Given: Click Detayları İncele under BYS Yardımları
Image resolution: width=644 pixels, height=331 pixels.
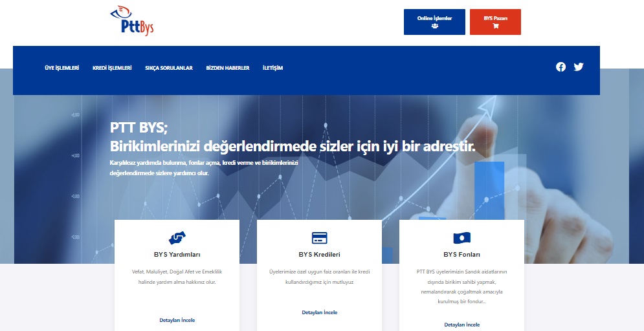Looking at the screenshot, I should point(177,320).
